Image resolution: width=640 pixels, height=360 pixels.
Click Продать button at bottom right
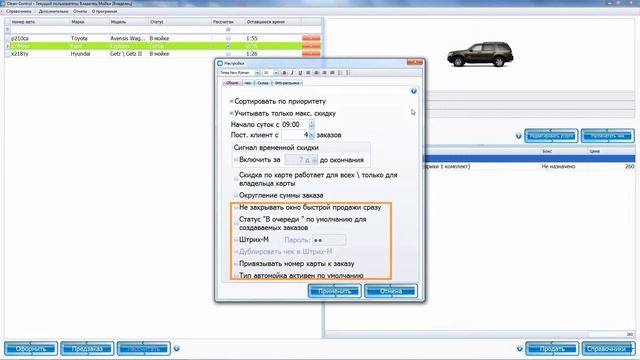tap(552, 349)
